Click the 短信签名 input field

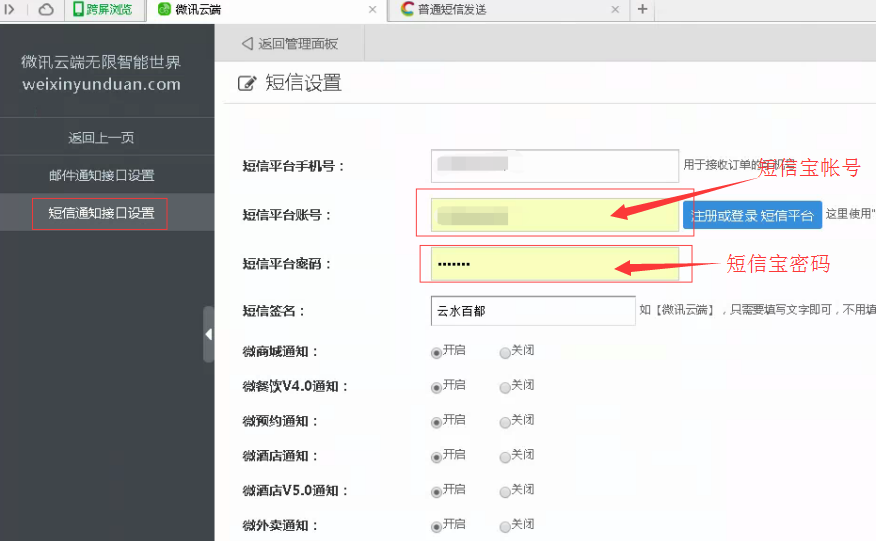click(532, 311)
